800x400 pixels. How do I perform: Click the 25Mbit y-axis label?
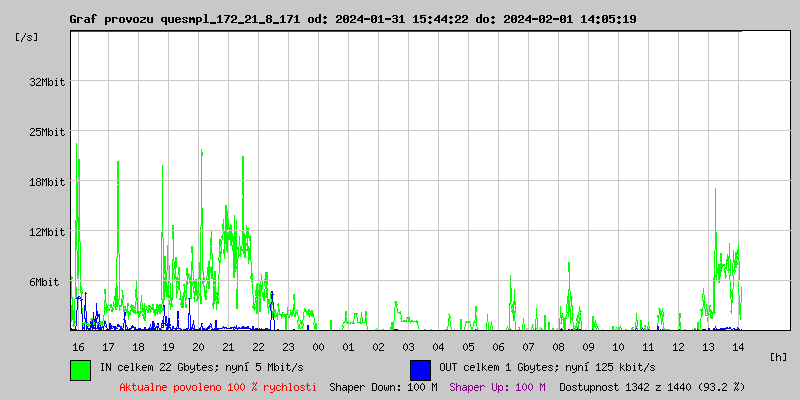47,132
